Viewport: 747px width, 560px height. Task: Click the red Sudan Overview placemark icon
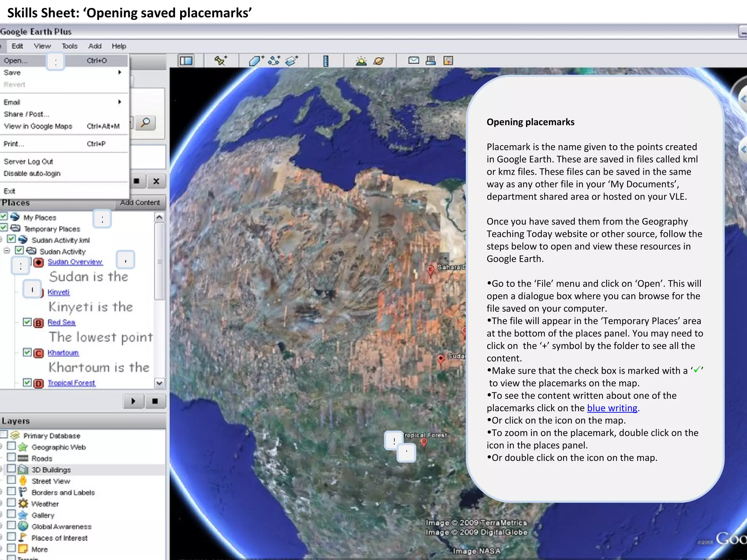click(39, 262)
